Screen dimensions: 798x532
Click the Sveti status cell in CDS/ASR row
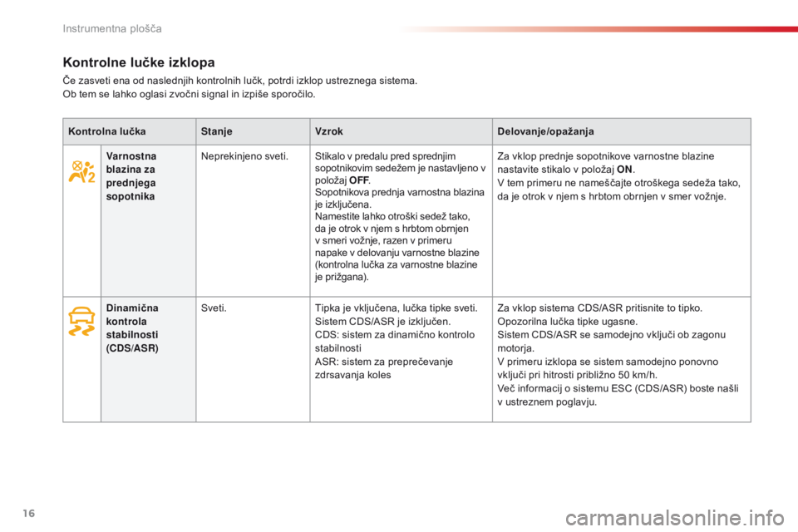pyautogui.click(x=214, y=307)
